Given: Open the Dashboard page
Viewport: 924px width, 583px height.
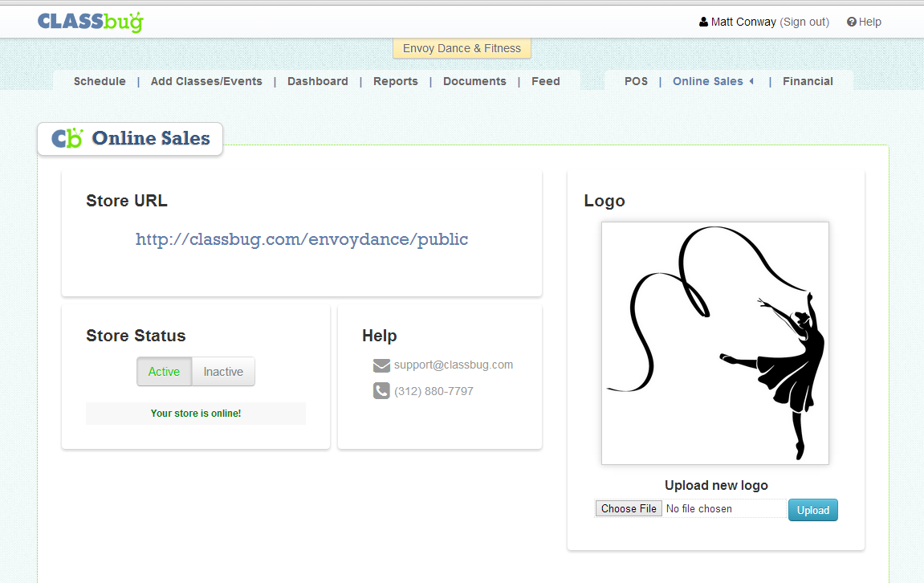Looking at the screenshot, I should 318,81.
